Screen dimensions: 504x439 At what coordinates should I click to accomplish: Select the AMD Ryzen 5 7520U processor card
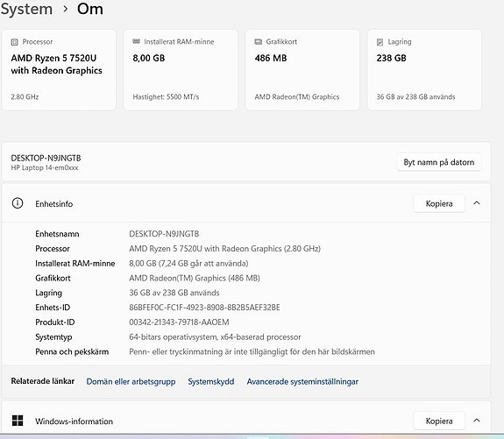(x=59, y=70)
